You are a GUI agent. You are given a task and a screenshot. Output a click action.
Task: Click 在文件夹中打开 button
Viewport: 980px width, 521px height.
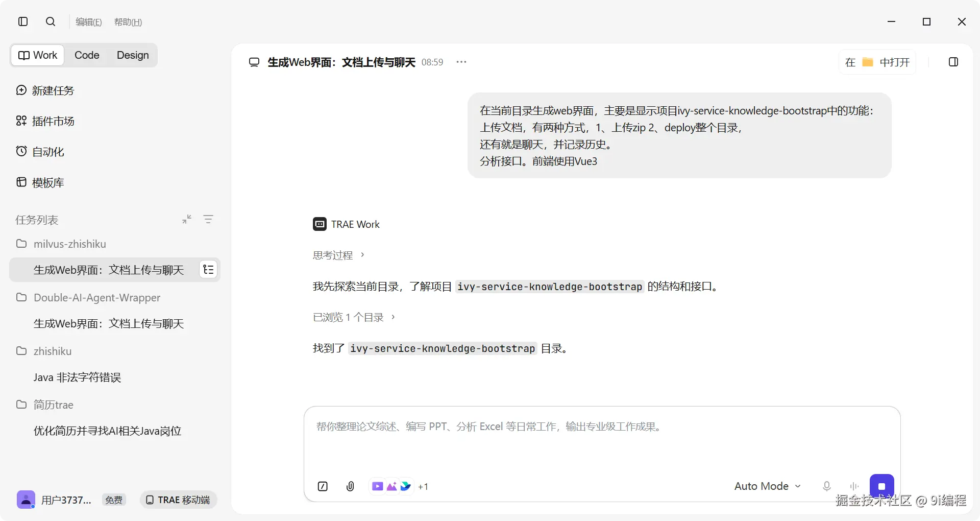coord(877,62)
